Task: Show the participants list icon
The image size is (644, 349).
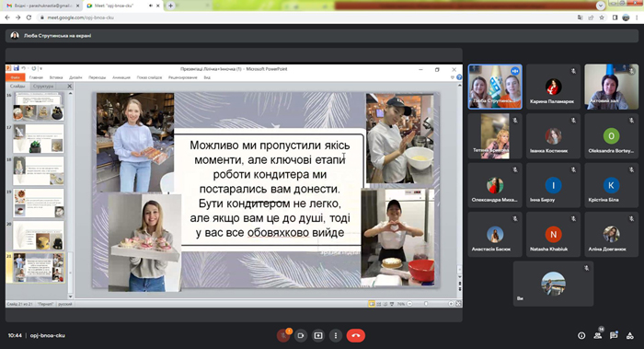Action: (598, 335)
